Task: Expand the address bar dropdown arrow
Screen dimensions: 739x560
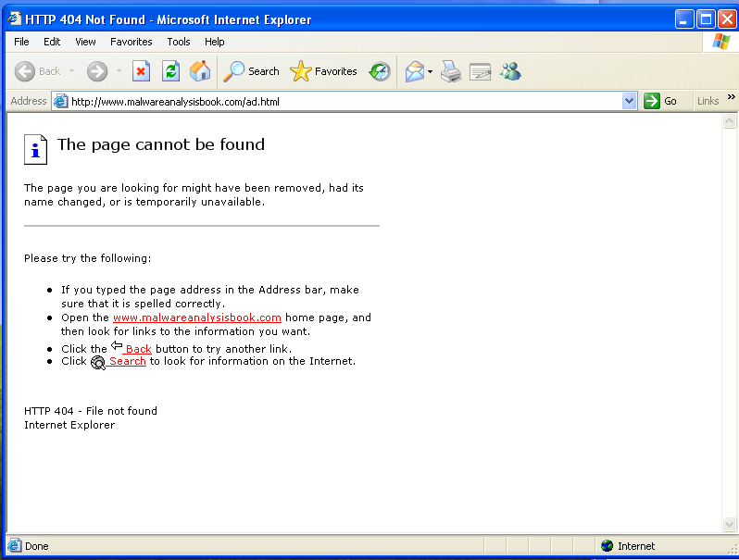Action: pyautogui.click(x=630, y=101)
